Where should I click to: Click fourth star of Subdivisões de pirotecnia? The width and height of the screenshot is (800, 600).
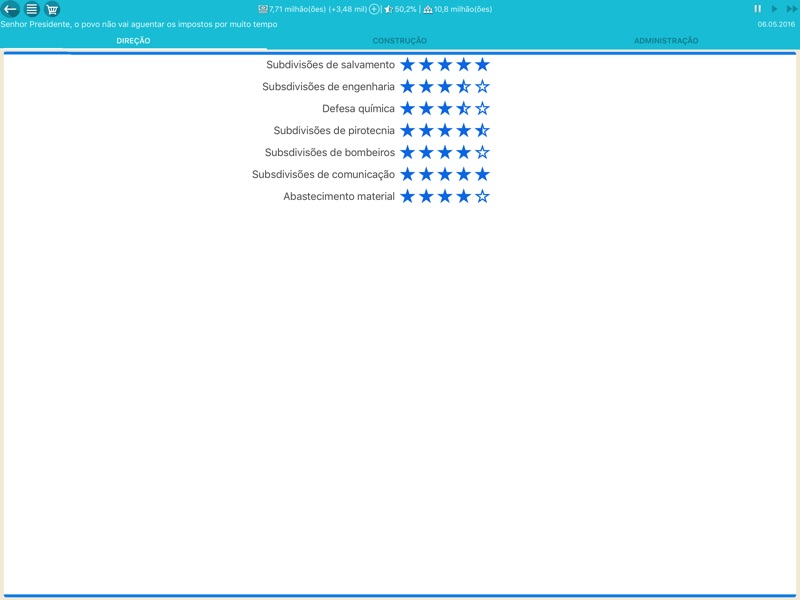[463, 130]
